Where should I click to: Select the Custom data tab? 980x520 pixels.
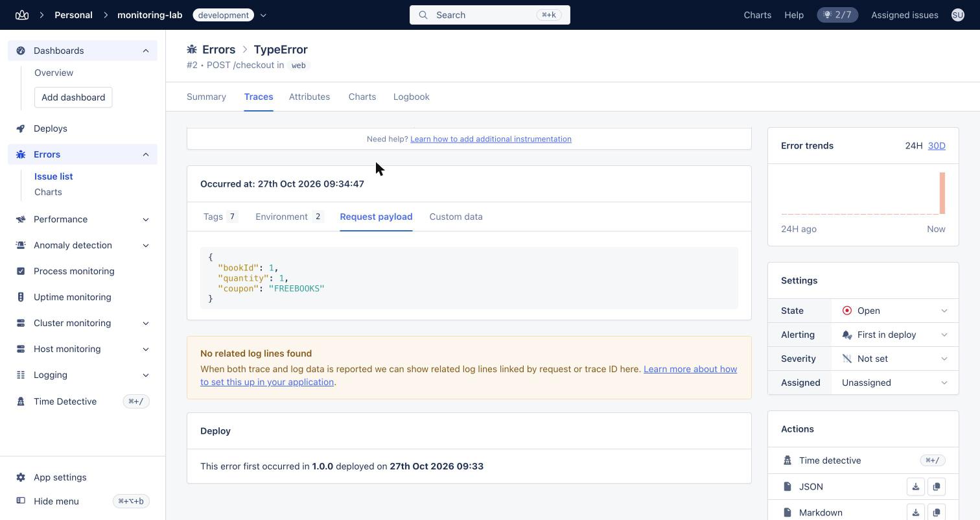tap(456, 217)
